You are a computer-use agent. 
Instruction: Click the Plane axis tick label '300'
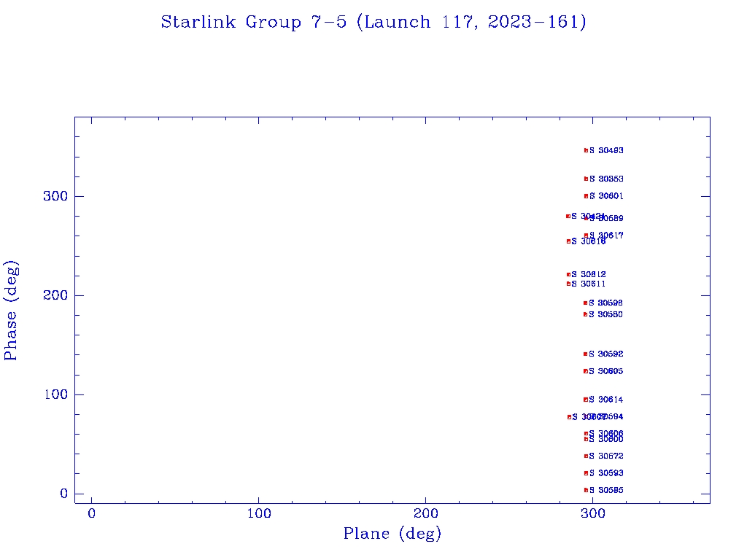(x=593, y=513)
